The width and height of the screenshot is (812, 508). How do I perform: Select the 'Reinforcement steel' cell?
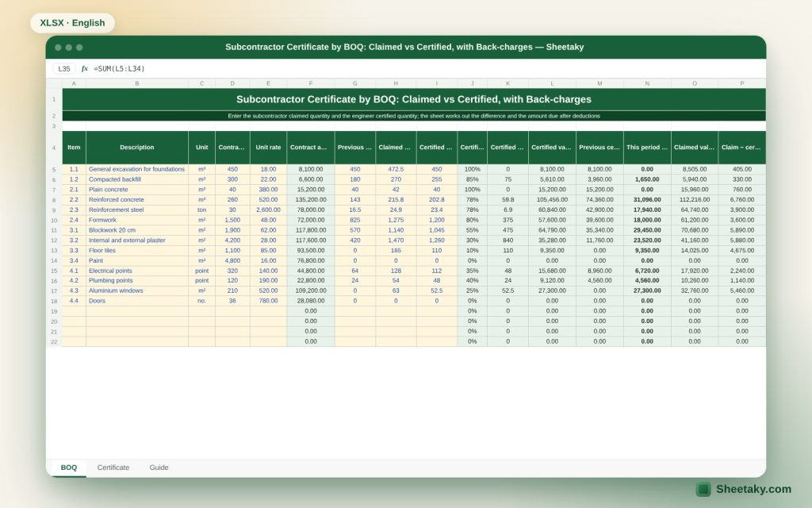136,210
